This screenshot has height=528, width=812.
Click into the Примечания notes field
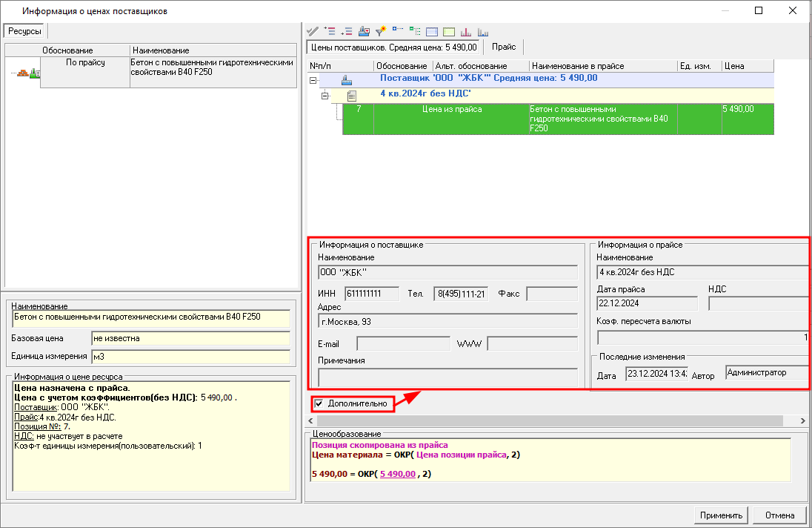448,377
